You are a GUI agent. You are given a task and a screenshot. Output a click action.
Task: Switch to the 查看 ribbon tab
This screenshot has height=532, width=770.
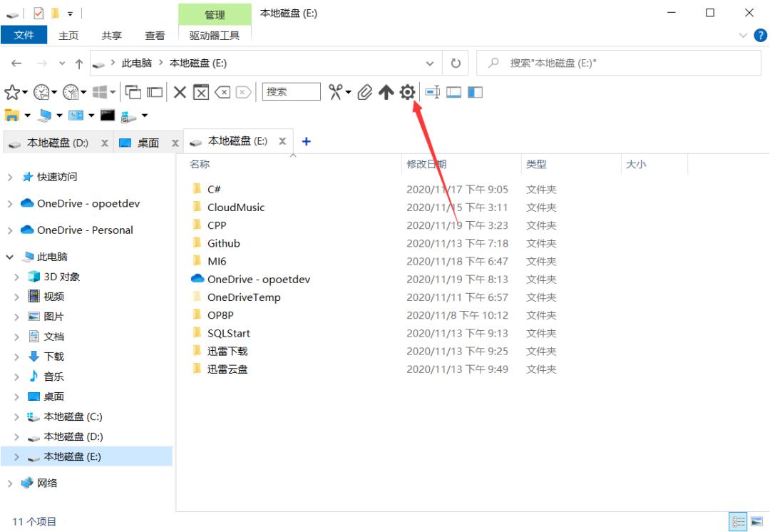pos(155,34)
